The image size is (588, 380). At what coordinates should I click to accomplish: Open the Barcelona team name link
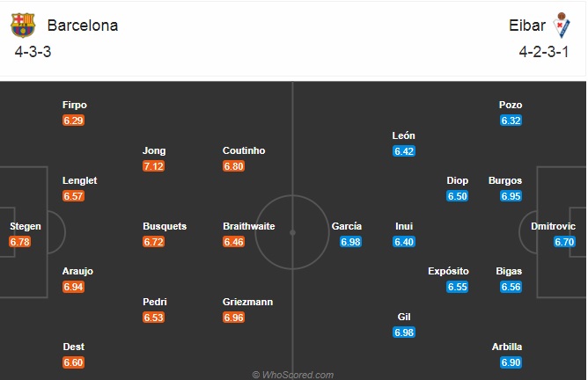(83, 26)
